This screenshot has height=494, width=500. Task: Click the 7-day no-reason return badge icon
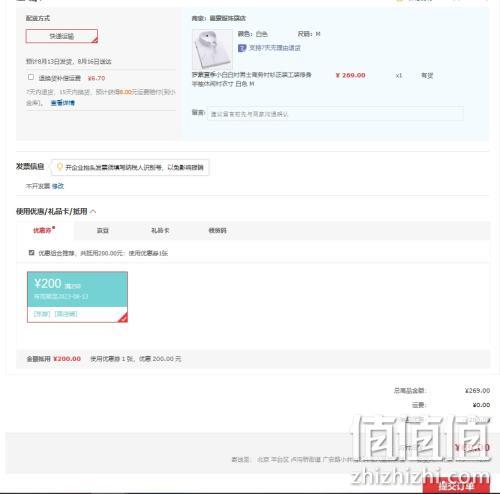coord(242,48)
